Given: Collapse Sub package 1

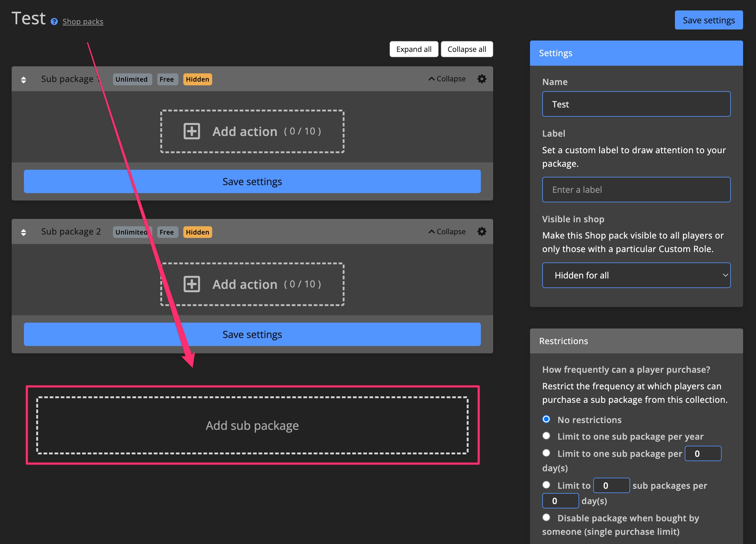Looking at the screenshot, I should [x=447, y=79].
